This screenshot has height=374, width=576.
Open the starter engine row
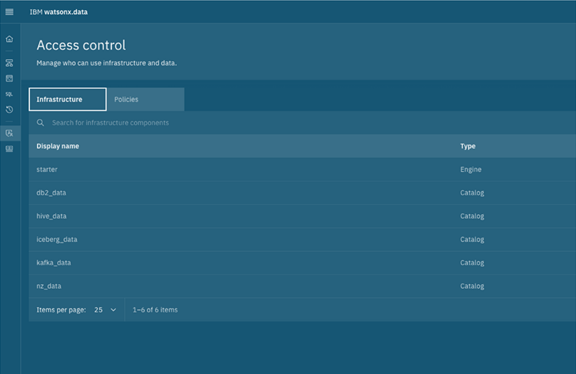302,169
